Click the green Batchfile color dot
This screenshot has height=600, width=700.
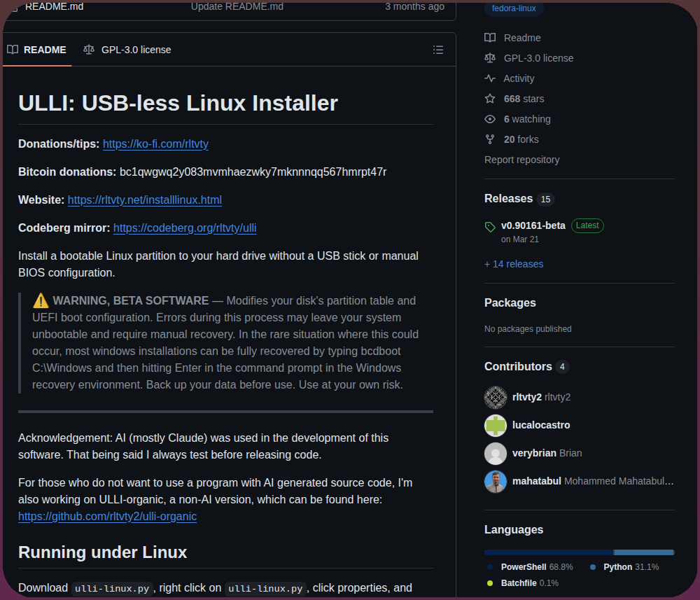click(x=490, y=583)
